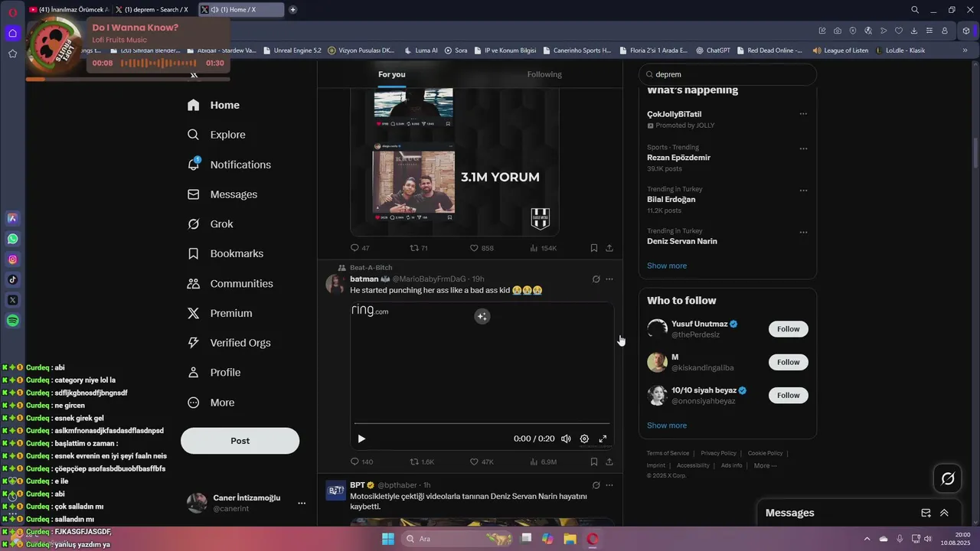Play the ring.com video
This screenshot has width=980, height=551.
[x=361, y=439]
